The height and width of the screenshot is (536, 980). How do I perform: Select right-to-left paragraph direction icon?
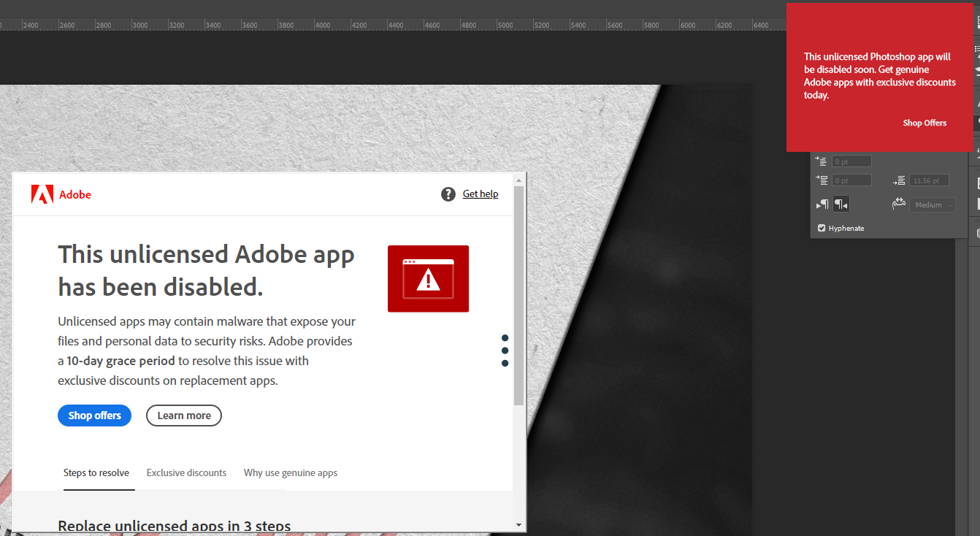click(841, 204)
